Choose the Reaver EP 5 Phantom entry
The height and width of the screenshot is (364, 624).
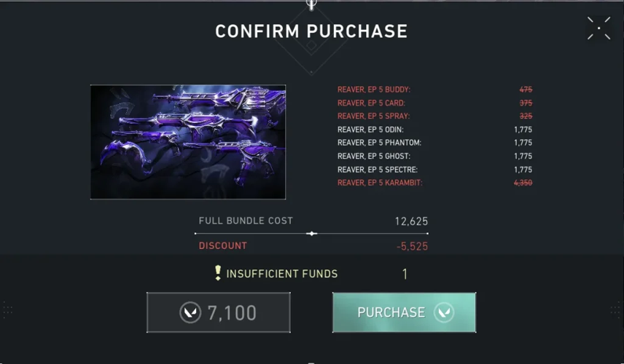pyautogui.click(x=379, y=143)
